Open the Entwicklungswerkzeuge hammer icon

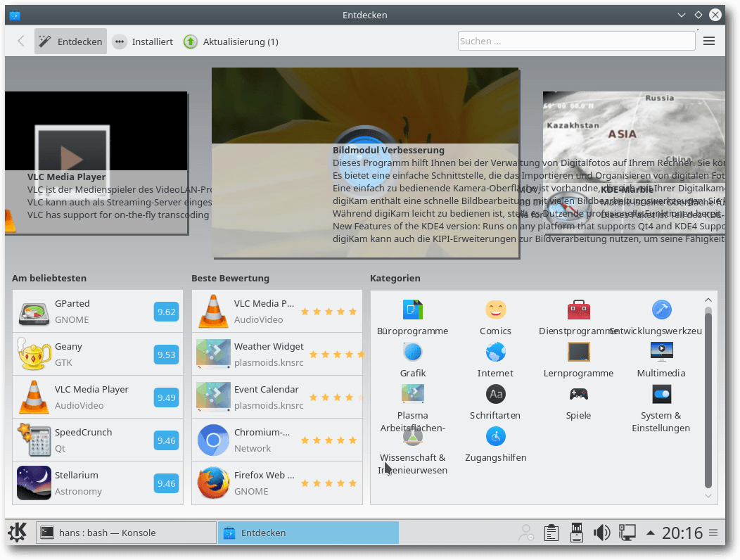click(x=661, y=310)
